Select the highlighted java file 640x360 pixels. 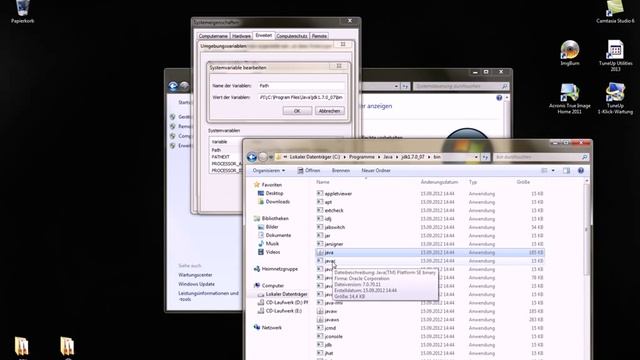point(430,253)
